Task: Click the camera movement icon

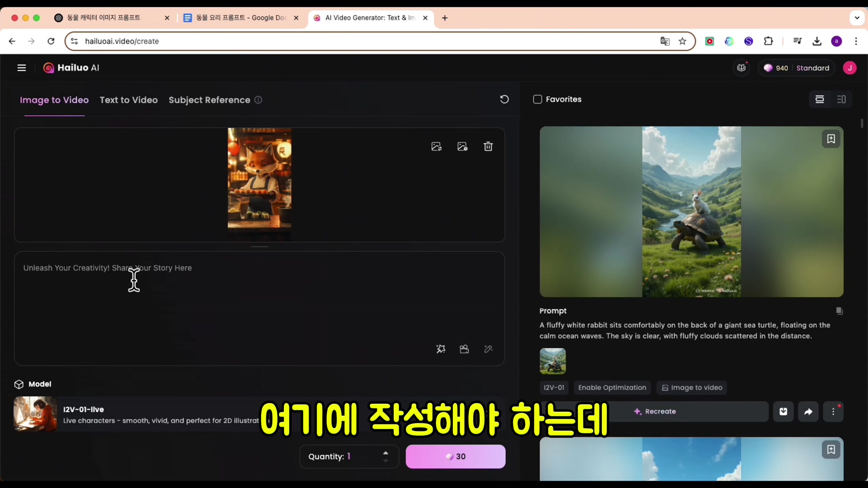Action: (x=464, y=349)
